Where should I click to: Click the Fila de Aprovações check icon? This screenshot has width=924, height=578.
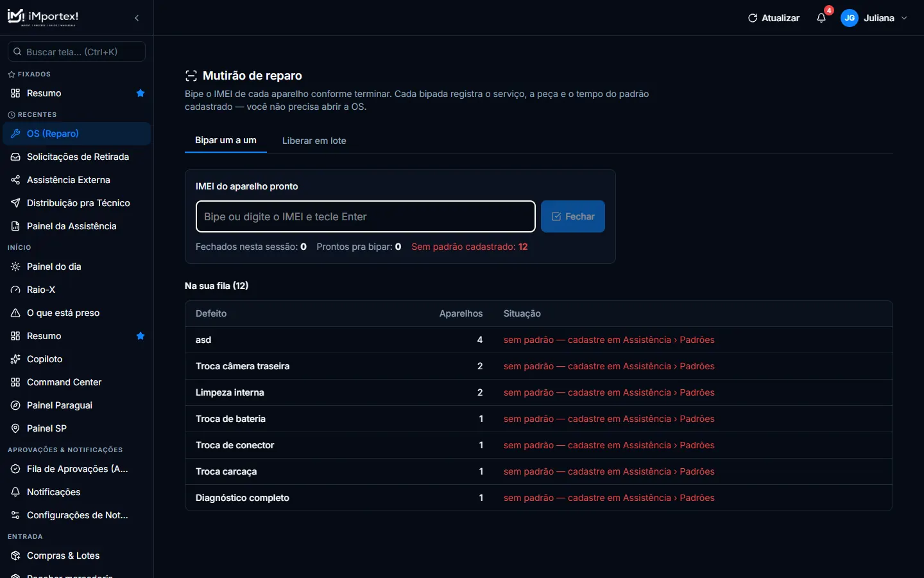[15, 469]
